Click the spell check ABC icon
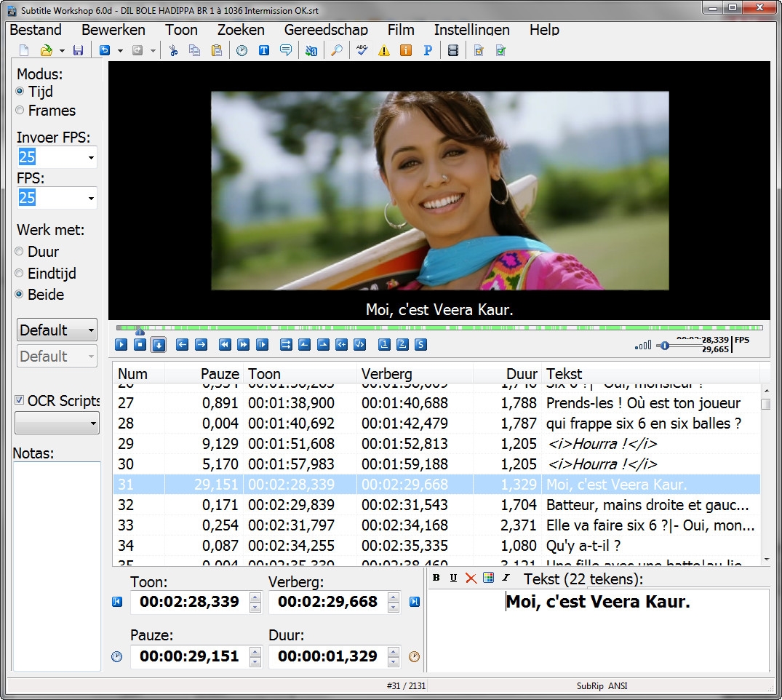 362,50
